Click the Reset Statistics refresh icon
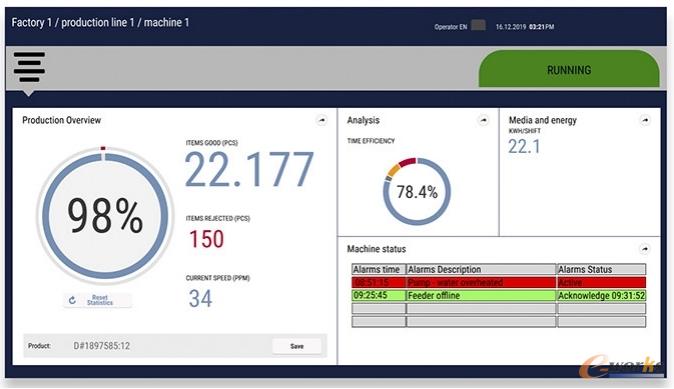674x389 pixels. coord(72,300)
